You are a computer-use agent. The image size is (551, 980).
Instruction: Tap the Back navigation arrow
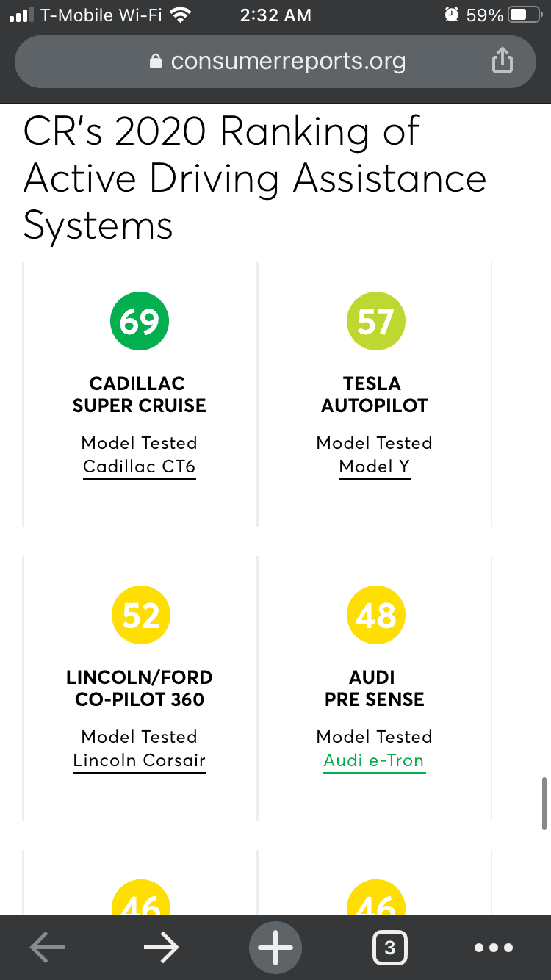[x=46, y=947]
